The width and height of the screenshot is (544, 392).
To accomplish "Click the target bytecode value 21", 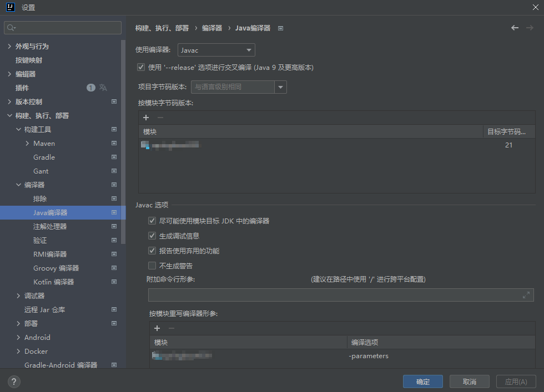I will click(508, 145).
